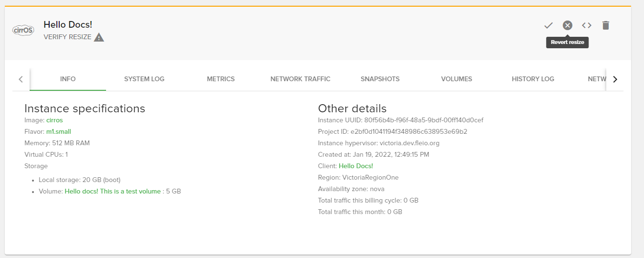644x258 pixels.
Task: Click the angle-brackets code icon
Action: tap(587, 25)
